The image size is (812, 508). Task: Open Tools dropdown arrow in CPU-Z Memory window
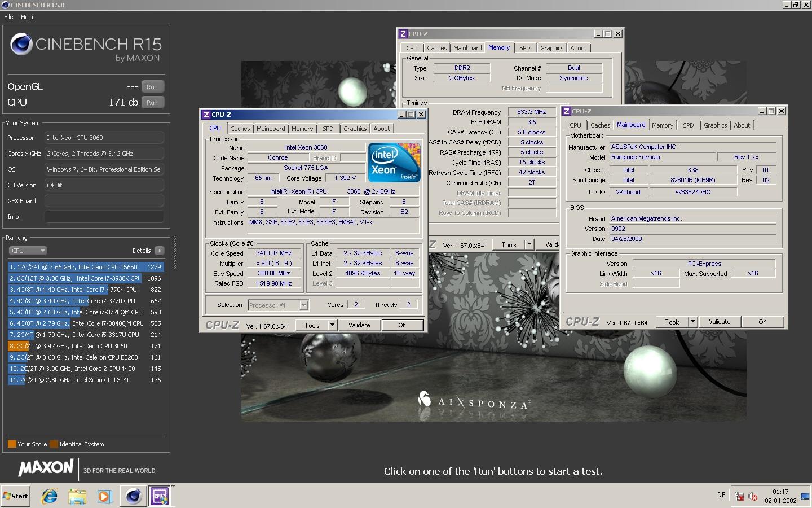pos(529,244)
